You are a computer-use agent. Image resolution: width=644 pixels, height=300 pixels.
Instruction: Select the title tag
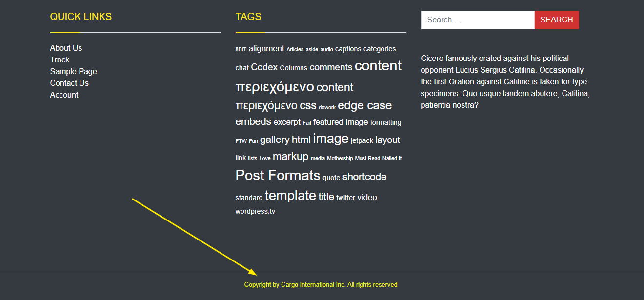pyautogui.click(x=326, y=197)
